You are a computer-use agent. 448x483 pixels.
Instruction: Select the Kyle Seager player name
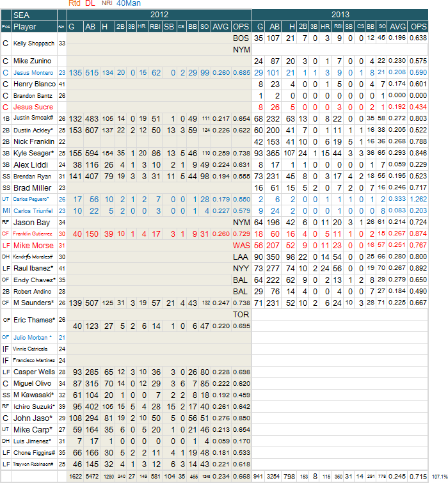(33, 153)
